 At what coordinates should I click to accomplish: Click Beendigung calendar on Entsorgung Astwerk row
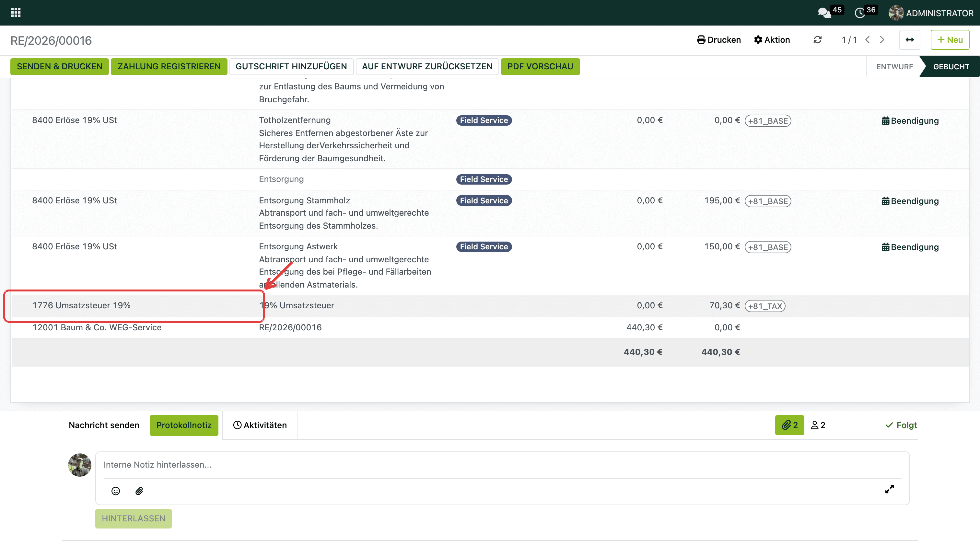[x=910, y=247]
